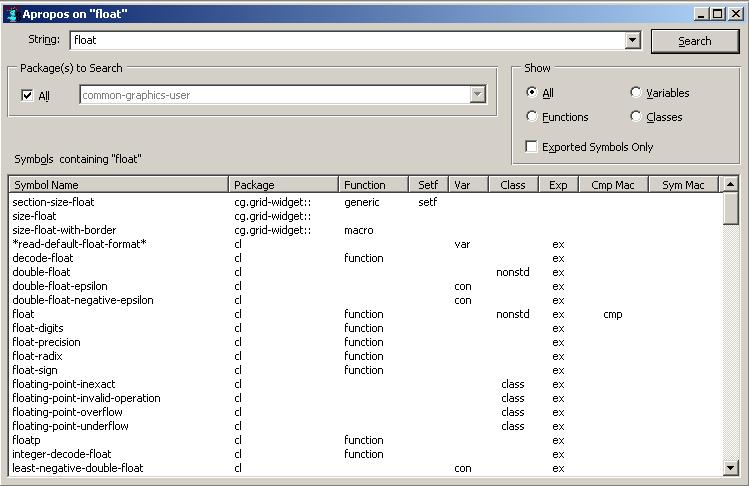Select the floating-point-overflow symbol row
The width and height of the screenshot is (749, 486).
point(67,412)
